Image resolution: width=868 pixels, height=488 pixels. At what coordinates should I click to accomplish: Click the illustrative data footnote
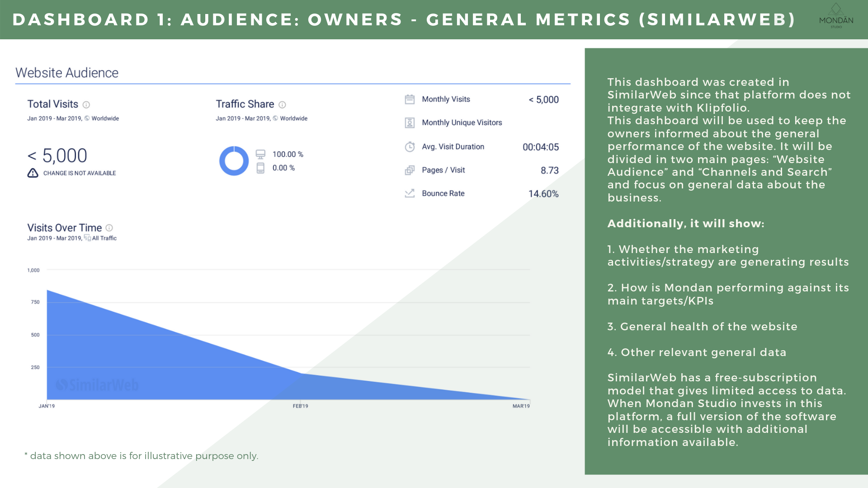click(x=142, y=456)
